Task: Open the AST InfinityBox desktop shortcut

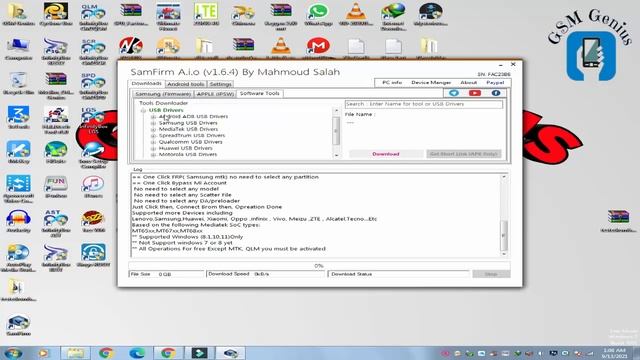Action: pos(56,223)
